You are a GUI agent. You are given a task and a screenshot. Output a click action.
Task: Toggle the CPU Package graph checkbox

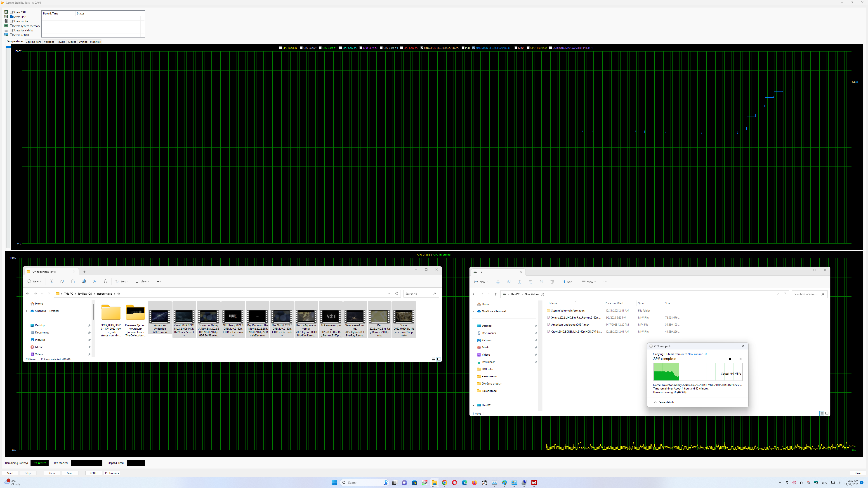point(280,48)
